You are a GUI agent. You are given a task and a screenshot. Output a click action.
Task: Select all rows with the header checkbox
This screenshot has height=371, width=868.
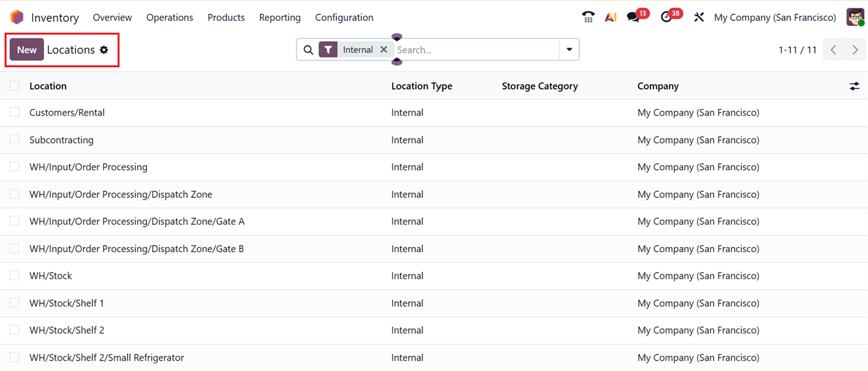point(14,86)
